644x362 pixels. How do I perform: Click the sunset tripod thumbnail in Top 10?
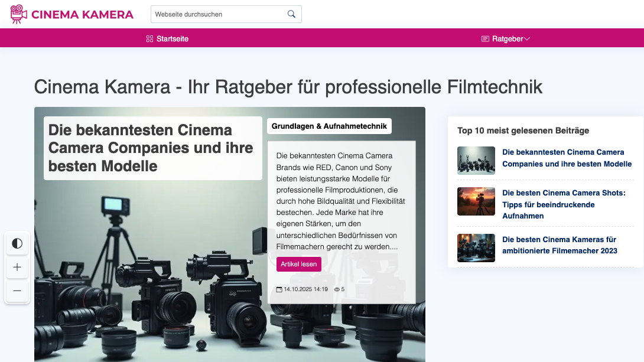coord(476,201)
